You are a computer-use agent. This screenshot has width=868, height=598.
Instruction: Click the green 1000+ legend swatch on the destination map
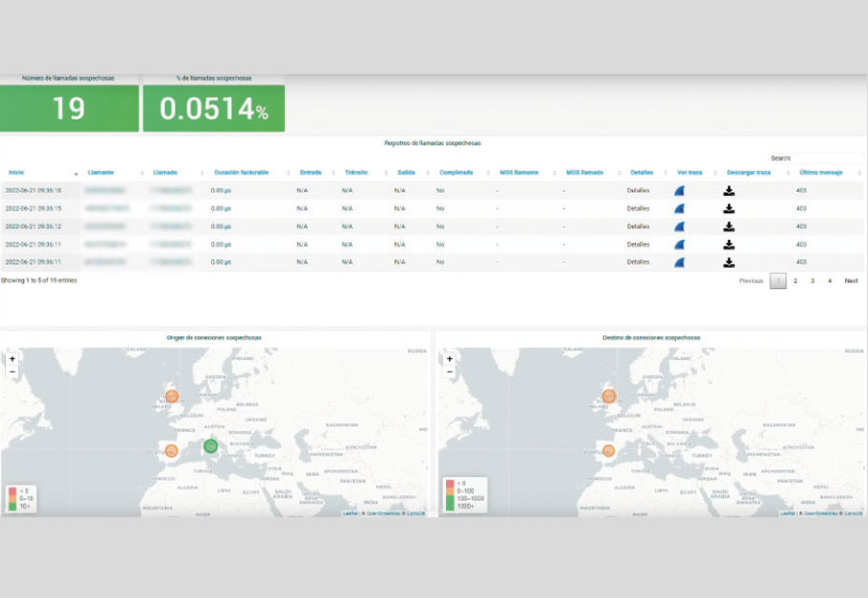tap(450, 506)
